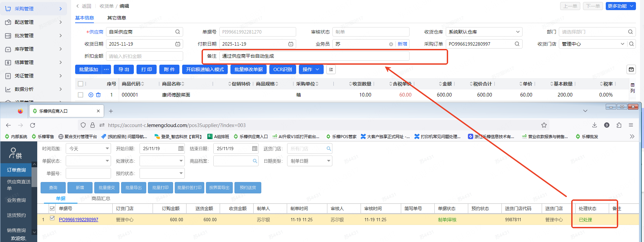Click the 备注 remark input field
Viewport: 644px width, 242px height.
(314, 56)
